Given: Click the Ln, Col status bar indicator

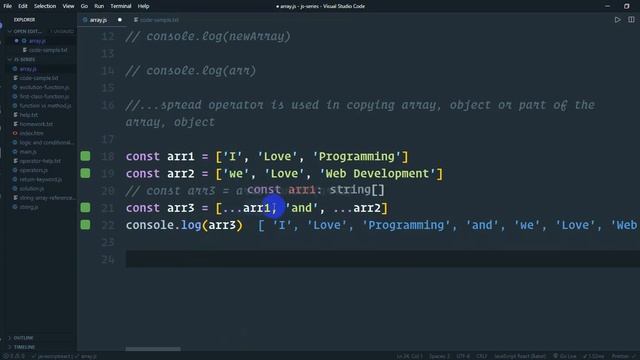Looking at the screenshot, I should 409,356.
